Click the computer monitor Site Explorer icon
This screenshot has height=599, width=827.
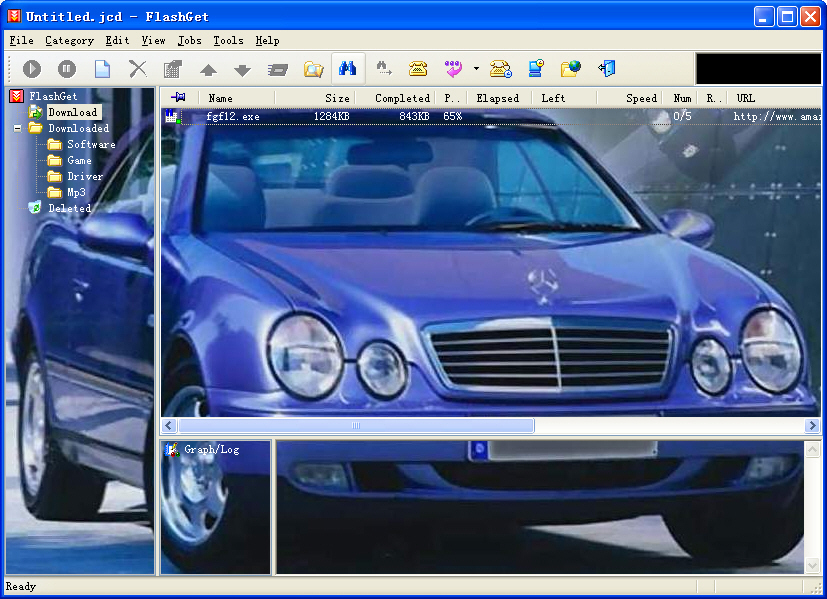coord(536,69)
